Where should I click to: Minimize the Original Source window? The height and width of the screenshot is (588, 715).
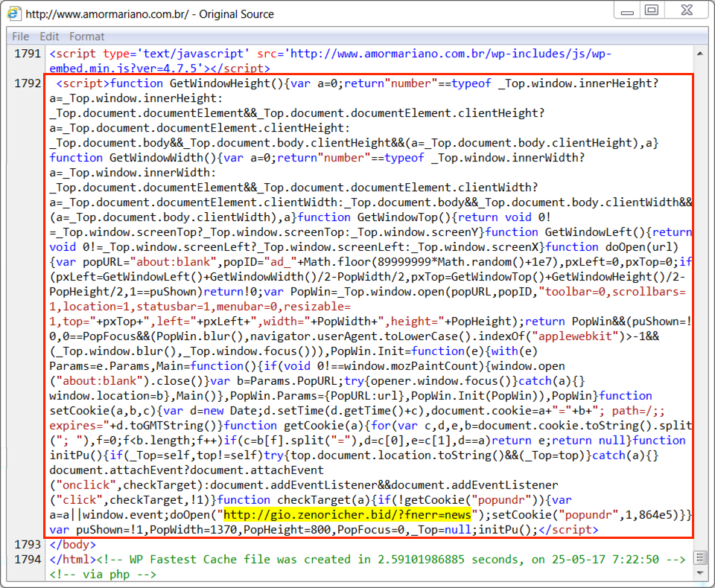pos(627,10)
